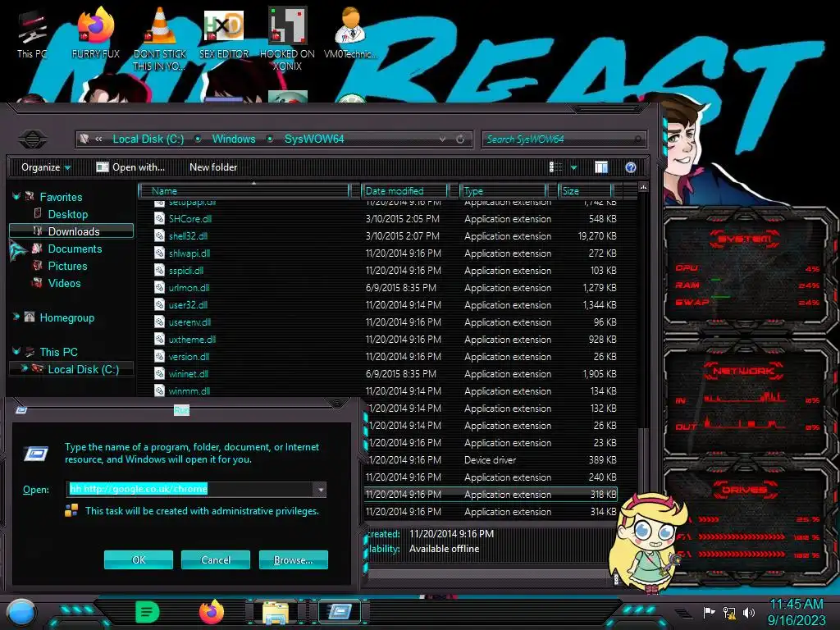
Task: Collapse the This PC tree node
Action: tap(16, 351)
